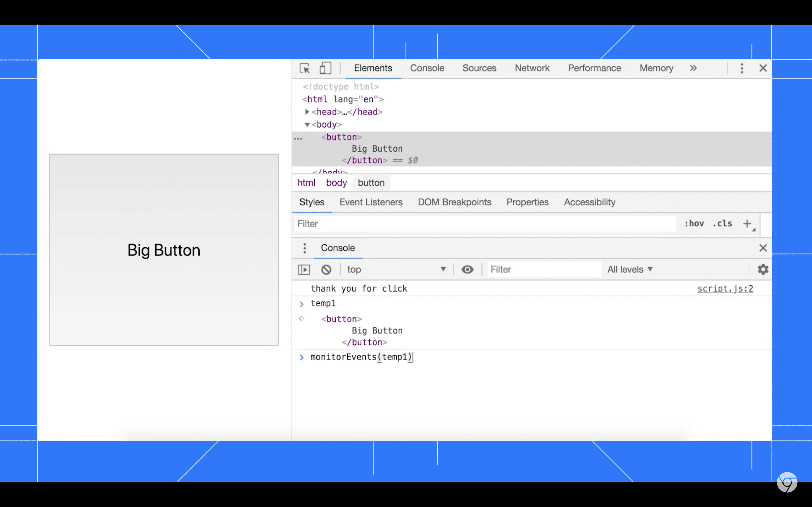Image resolution: width=812 pixels, height=507 pixels.
Task: Open the Elements panel tab
Action: pos(372,68)
